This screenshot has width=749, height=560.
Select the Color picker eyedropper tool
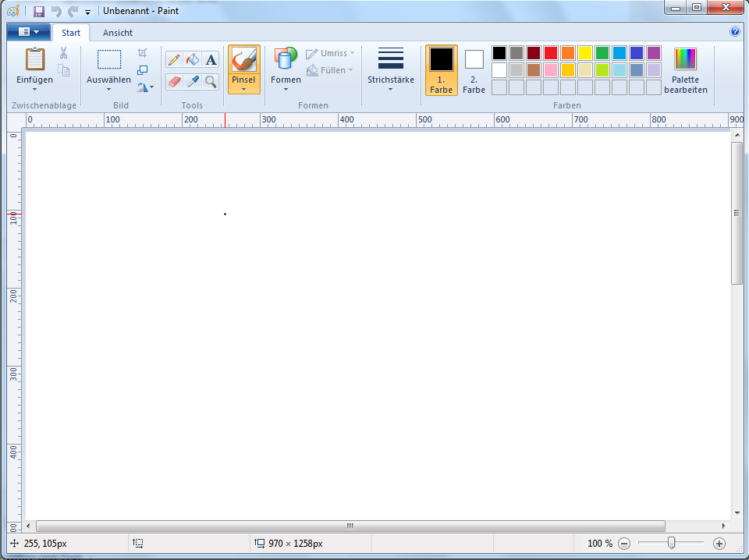pyautogui.click(x=193, y=82)
